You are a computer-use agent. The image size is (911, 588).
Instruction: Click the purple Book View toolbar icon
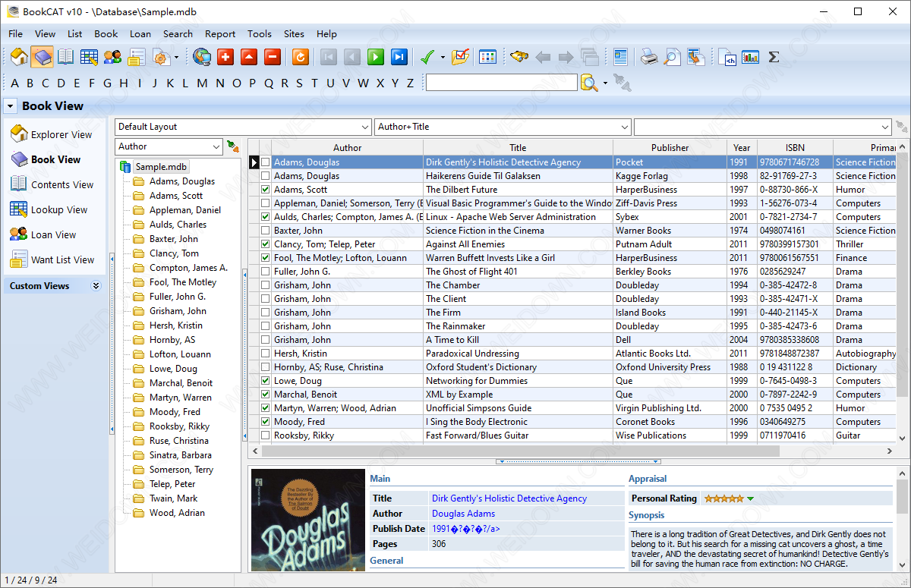(43, 57)
